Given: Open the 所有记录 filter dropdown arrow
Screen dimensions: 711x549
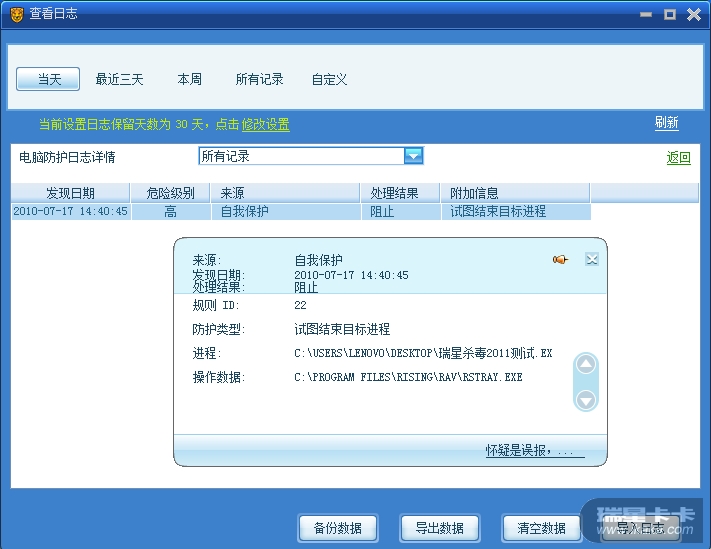Looking at the screenshot, I should [x=413, y=156].
